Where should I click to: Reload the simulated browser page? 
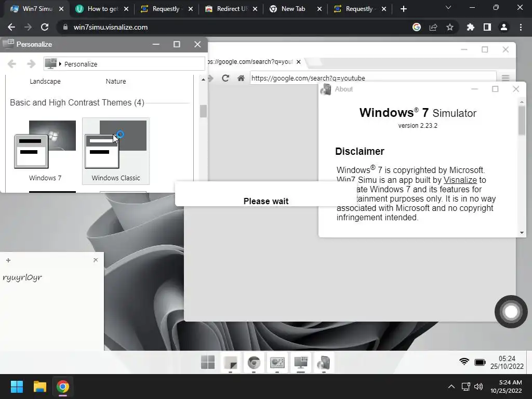(225, 78)
